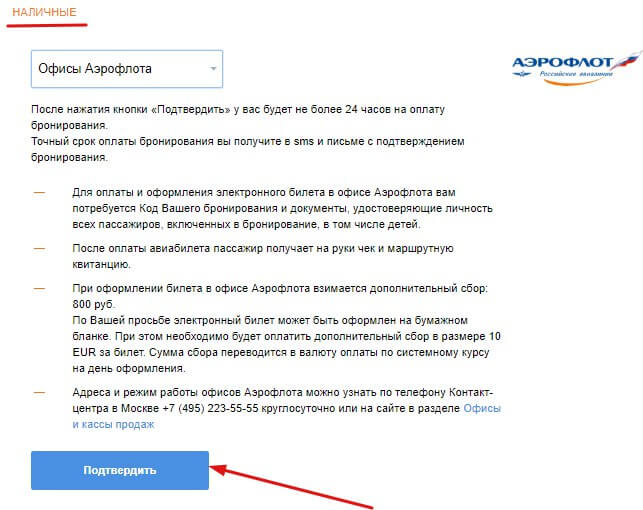Click the tricolor flag swoosh in logo
This screenshot has width=643, height=510.
point(627,59)
